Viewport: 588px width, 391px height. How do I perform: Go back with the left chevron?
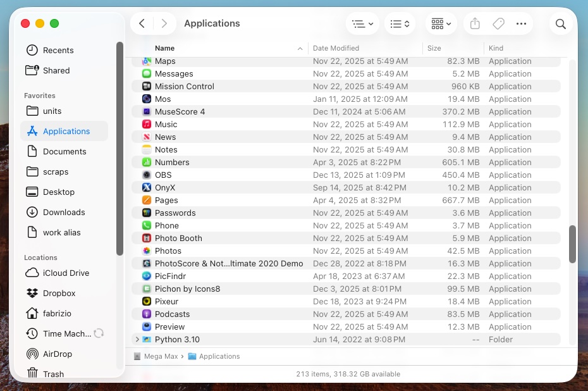[142, 23]
